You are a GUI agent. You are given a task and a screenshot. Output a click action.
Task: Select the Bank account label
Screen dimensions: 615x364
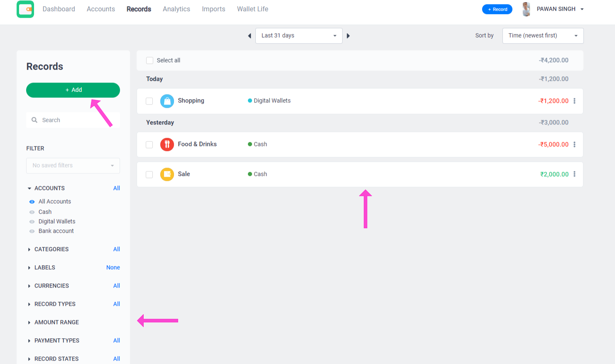(x=56, y=231)
